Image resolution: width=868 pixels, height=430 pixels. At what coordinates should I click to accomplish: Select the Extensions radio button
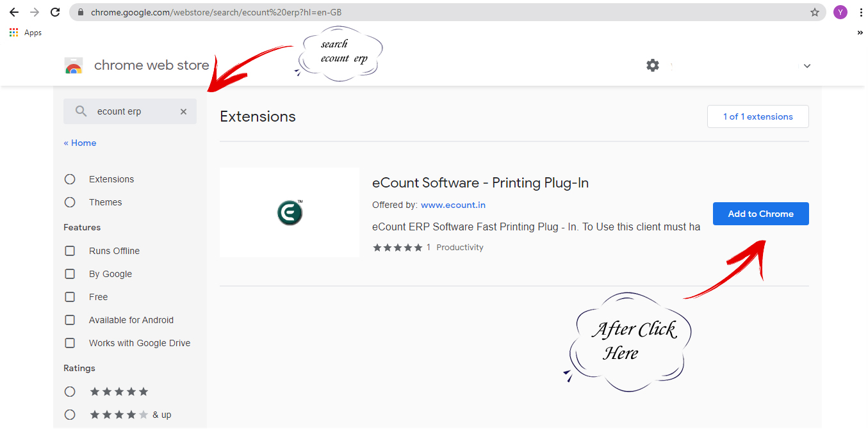tap(70, 179)
